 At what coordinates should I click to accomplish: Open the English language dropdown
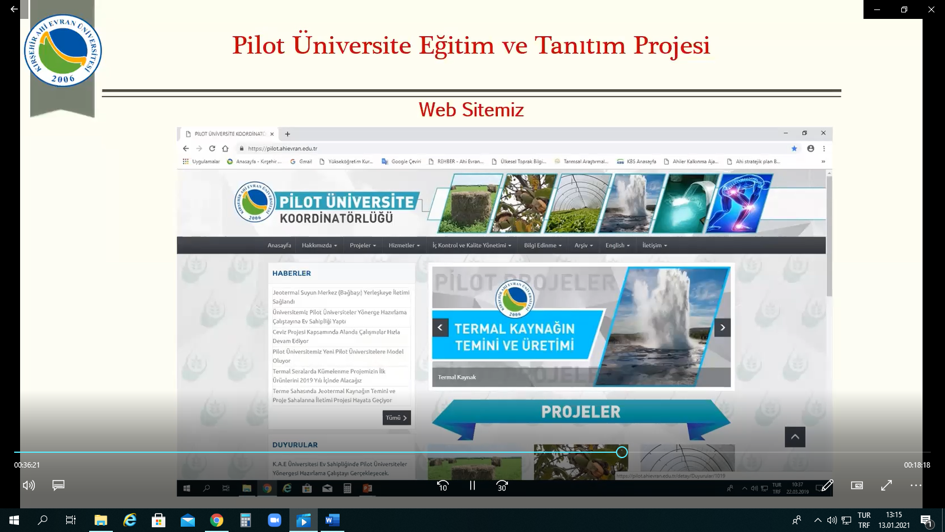coord(617,245)
